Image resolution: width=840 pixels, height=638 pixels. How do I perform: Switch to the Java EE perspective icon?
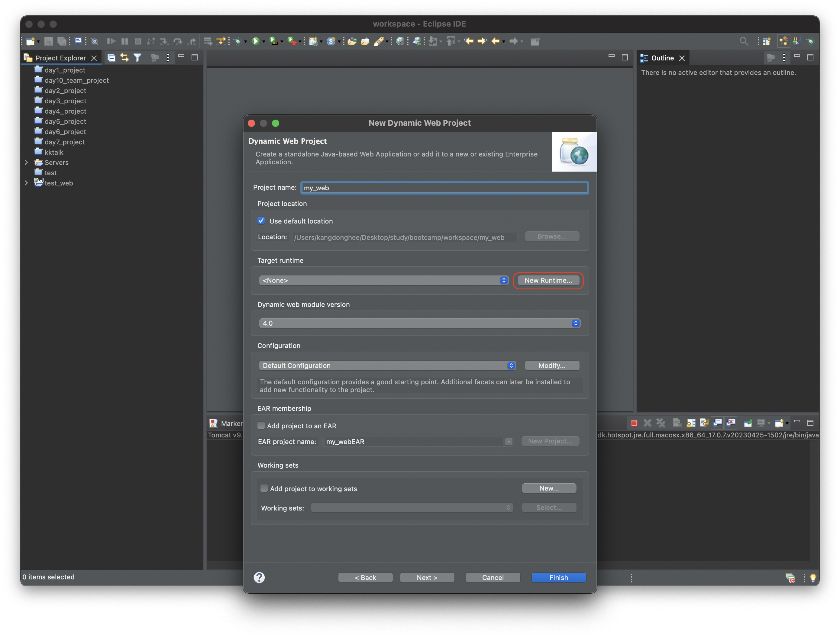(783, 41)
